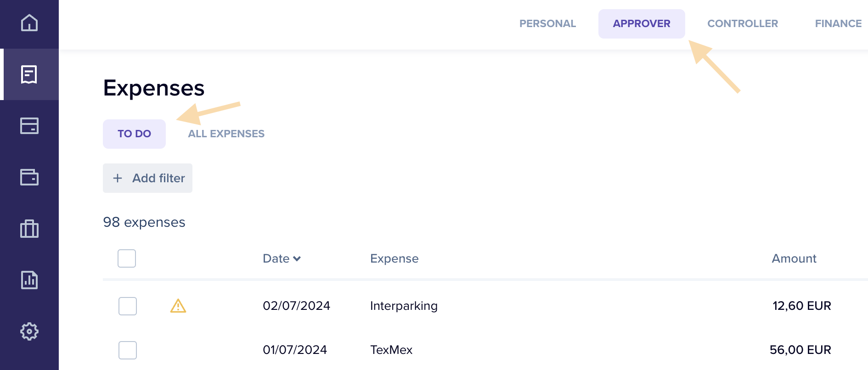Open the Settings gear icon in sidebar
This screenshot has height=370, width=868.
29,331
